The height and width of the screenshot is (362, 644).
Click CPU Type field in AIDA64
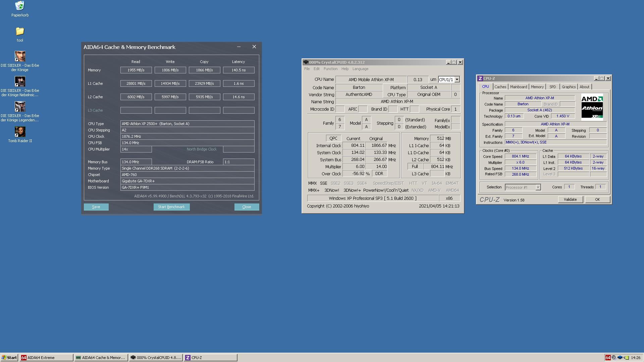coord(187,124)
